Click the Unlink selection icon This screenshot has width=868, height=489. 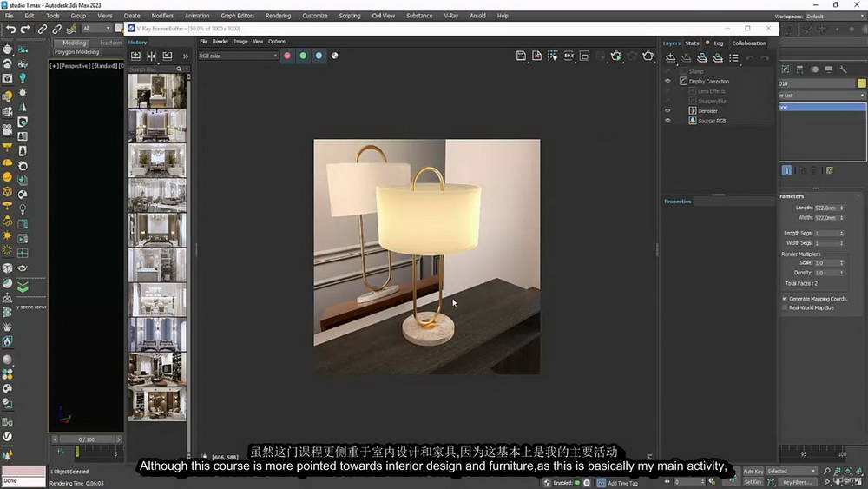56,29
